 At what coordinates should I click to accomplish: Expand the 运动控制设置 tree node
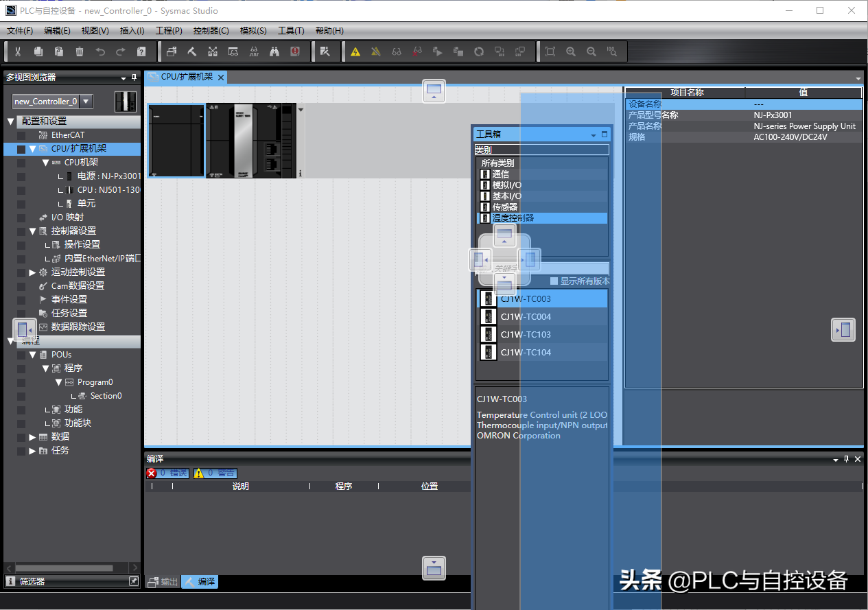coord(32,272)
